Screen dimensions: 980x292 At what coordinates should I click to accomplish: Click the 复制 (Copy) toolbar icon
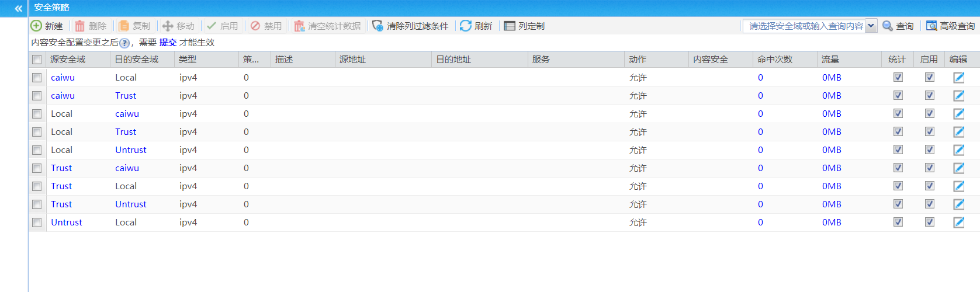click(123, 26)
